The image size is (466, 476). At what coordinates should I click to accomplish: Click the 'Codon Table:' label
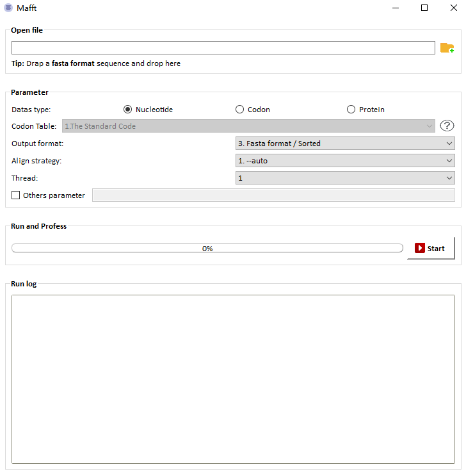(x=34, y=126)
